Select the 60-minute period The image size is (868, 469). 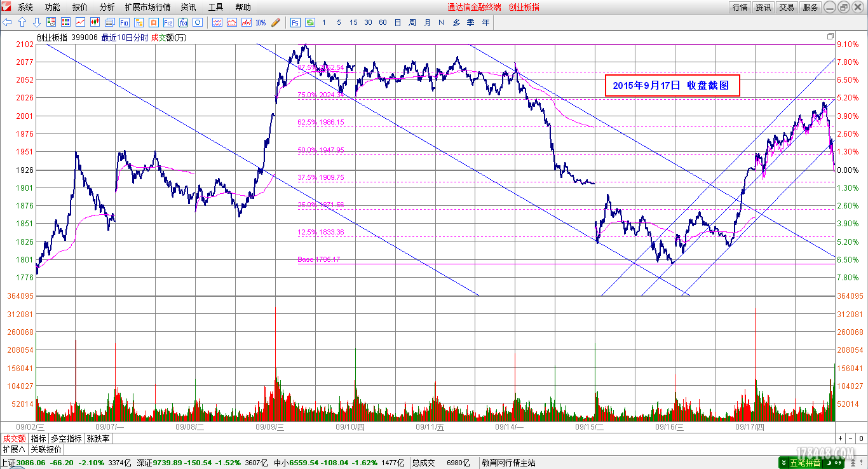[x=383, y=22]
